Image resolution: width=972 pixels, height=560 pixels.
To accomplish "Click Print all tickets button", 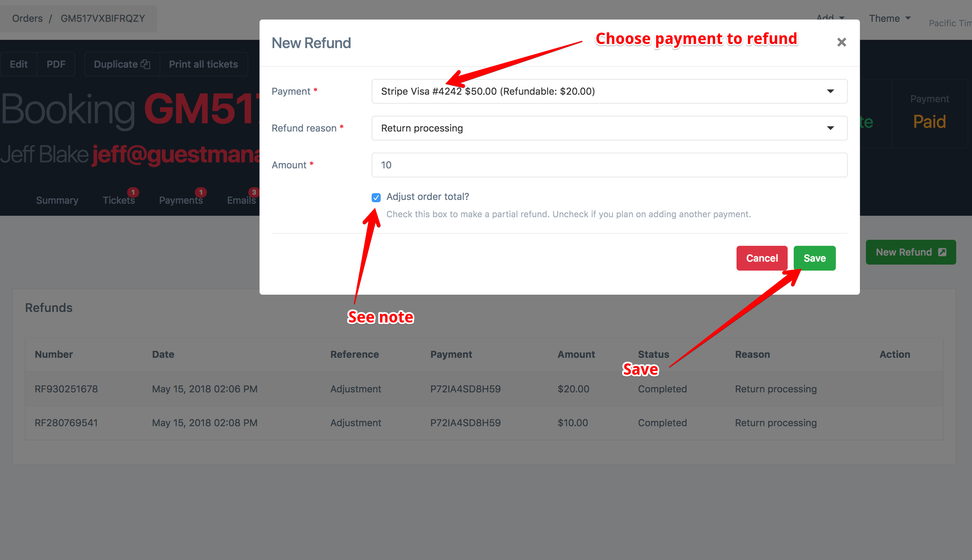I will pyautogui.click(x=204, y=64).
